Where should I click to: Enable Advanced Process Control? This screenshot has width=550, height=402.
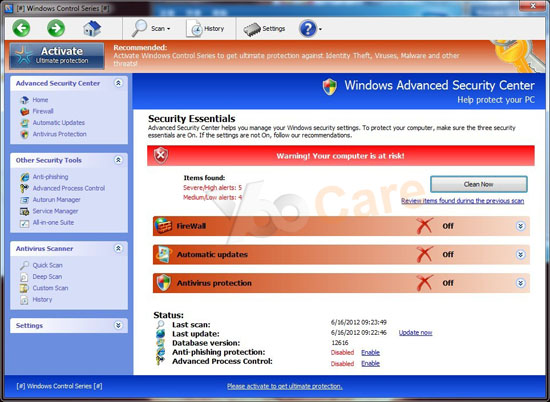[370, 363]
